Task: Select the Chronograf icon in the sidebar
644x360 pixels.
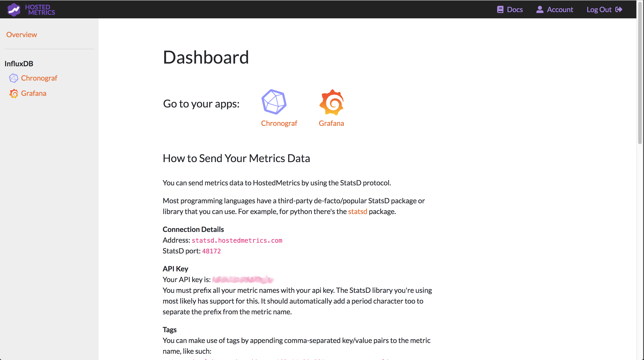Action: coord(14,78)
